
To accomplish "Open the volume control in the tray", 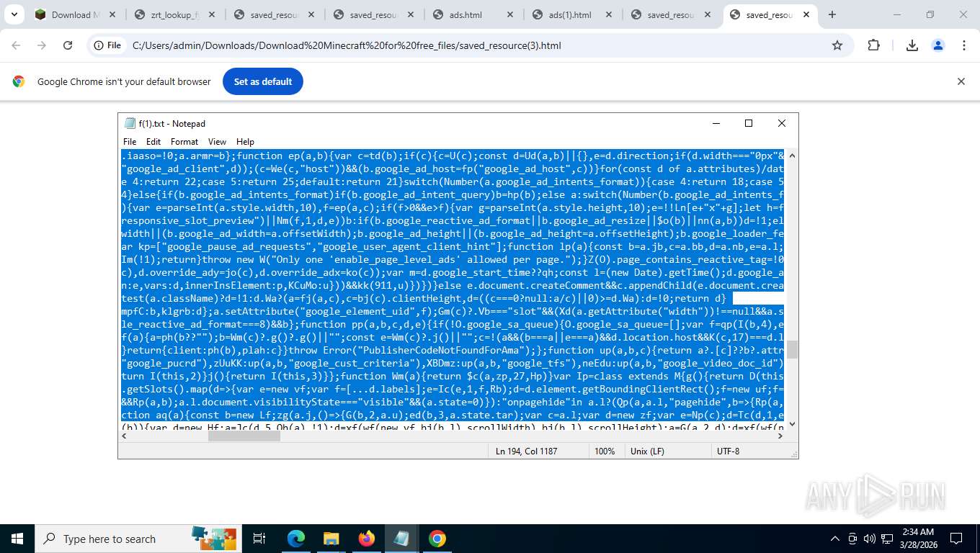I will 870,539.
